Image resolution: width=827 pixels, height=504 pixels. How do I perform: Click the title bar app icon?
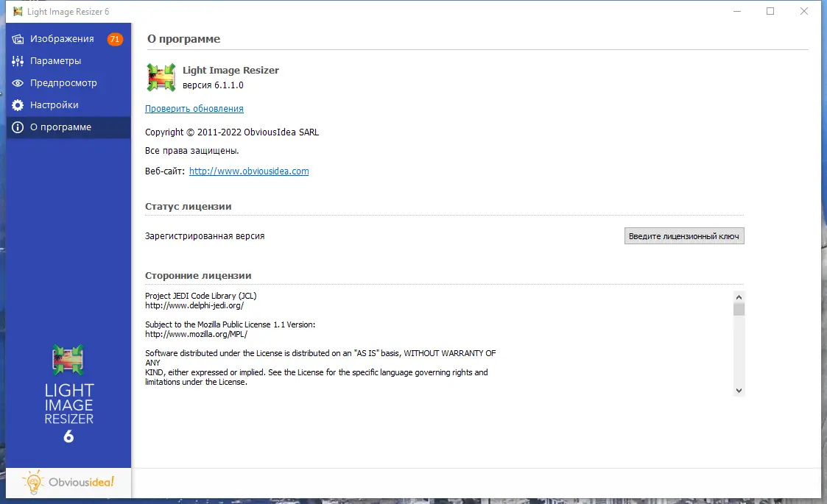click(x=18, y=11)
